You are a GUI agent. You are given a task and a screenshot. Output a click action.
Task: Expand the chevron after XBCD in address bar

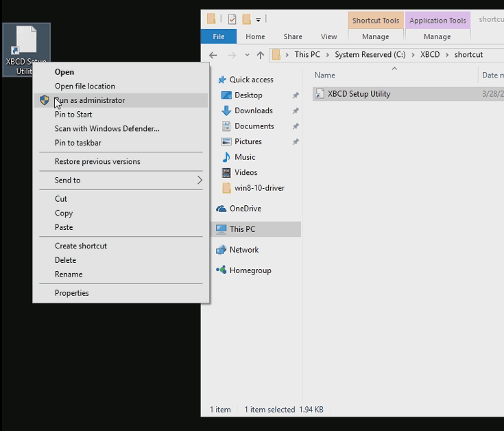(447, 55)
